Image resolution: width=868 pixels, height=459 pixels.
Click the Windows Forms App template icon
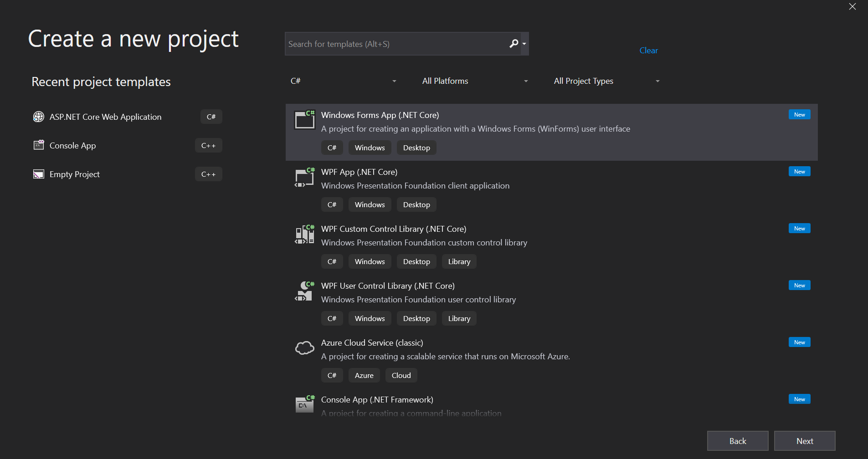click(x=304, y=120)
